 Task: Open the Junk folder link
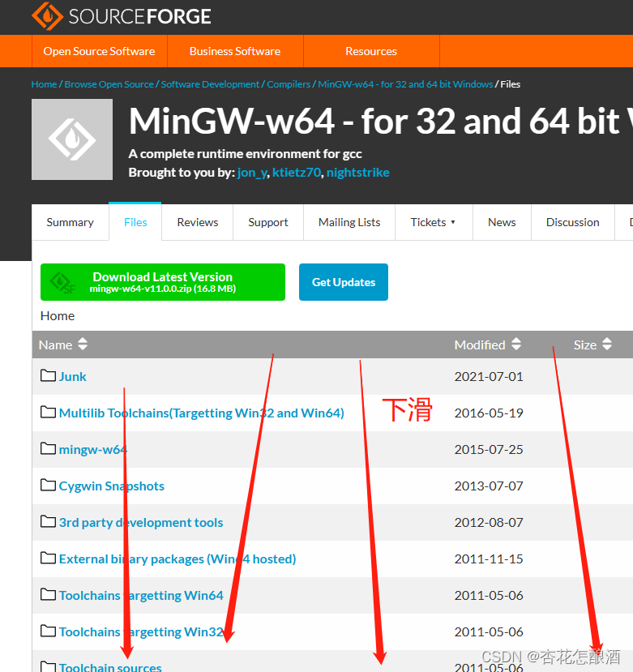coord(72,376)
